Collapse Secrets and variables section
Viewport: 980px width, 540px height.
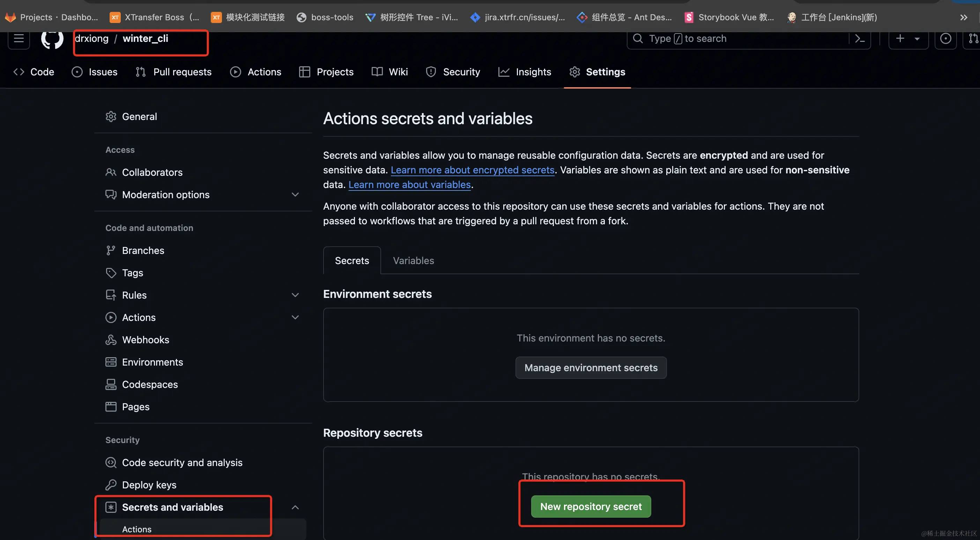pos(295,507)
